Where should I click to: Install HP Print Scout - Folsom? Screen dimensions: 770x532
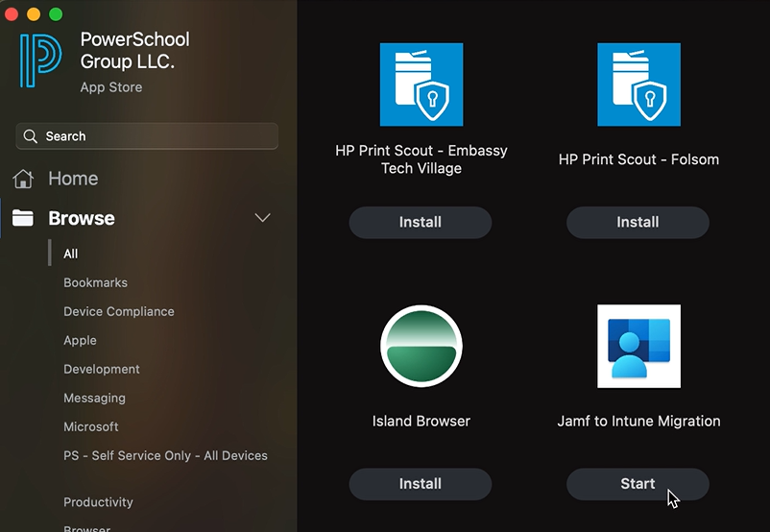click(x=638, y=222)
